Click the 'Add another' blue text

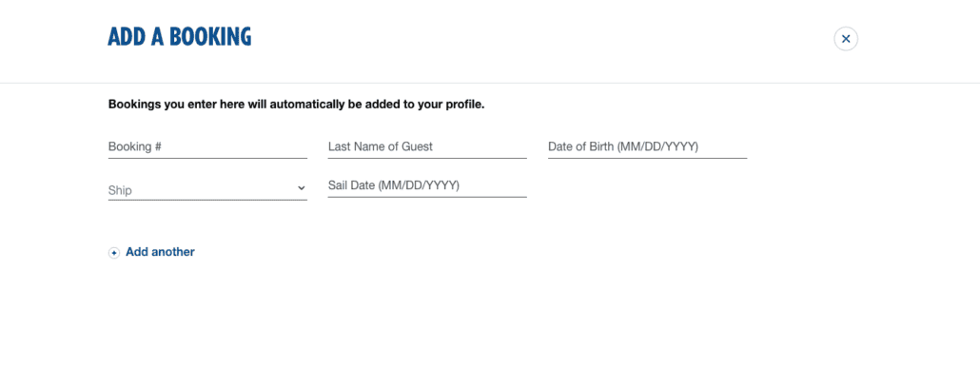coord(160,252)
